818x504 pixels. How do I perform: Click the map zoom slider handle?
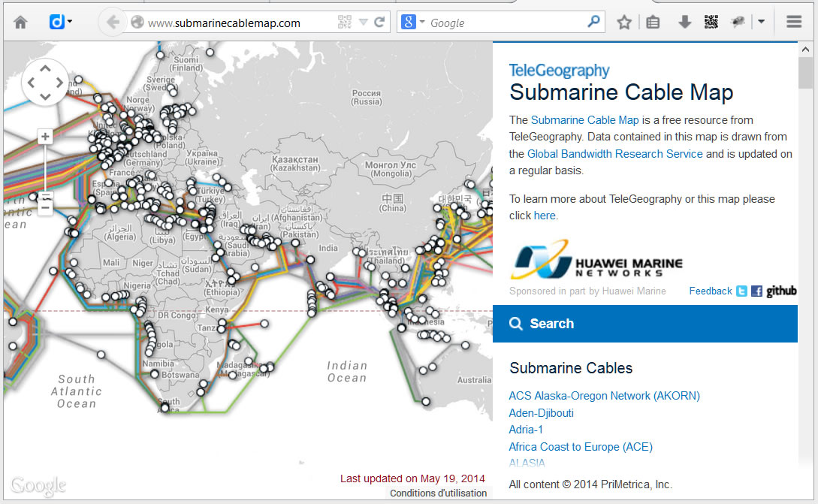46,196
